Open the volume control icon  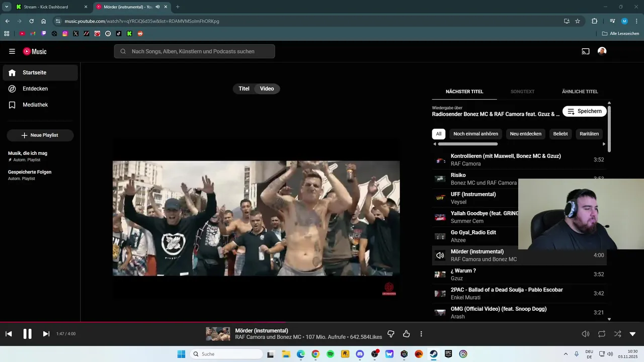coord(586,334)
